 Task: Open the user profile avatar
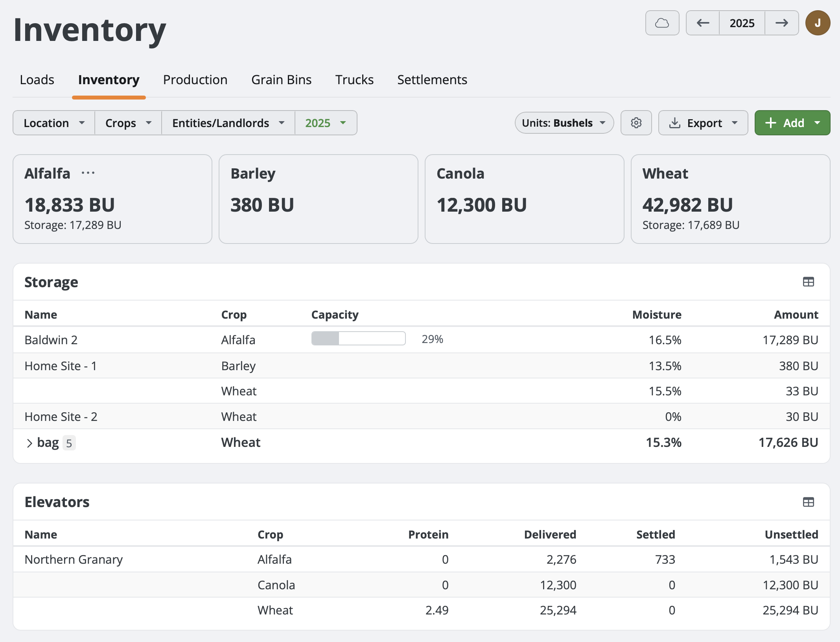818,23
